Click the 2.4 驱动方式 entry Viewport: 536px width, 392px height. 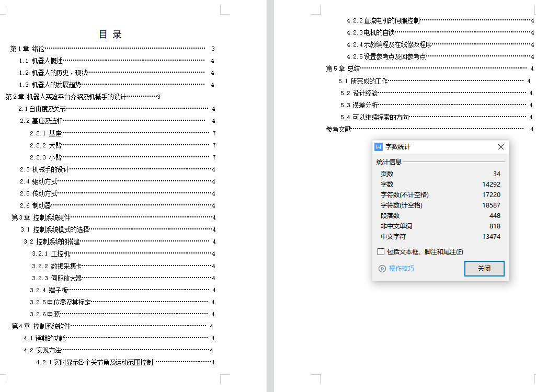(x=117, y=181)
